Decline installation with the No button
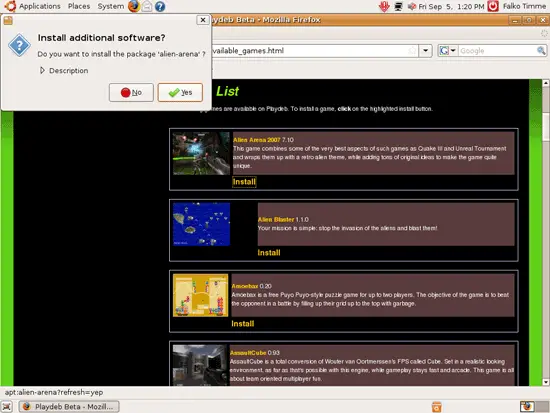This screenshot has width=550, height=413. [131, 92]
